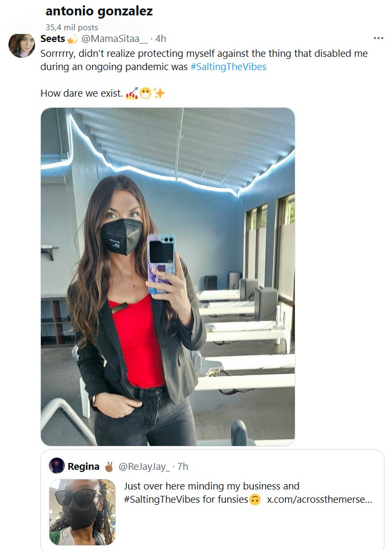Open Seets' display name profile link
The height and width of the screenshot is (550, 392).
pos(53,39)
